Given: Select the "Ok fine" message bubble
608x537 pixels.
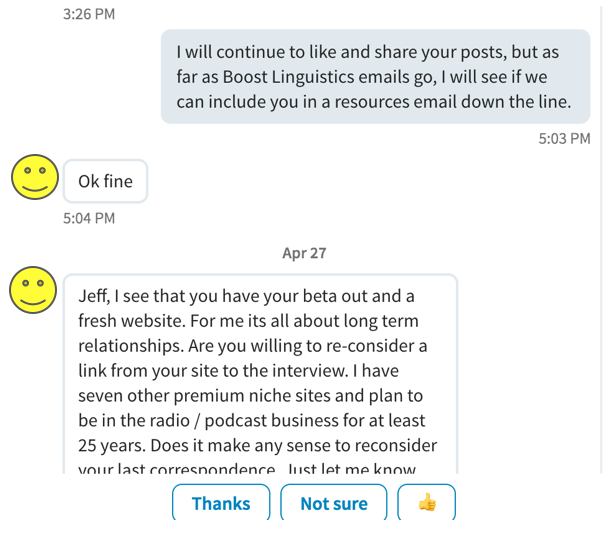Looking at the screenshot, I should [x=105, y=182].
